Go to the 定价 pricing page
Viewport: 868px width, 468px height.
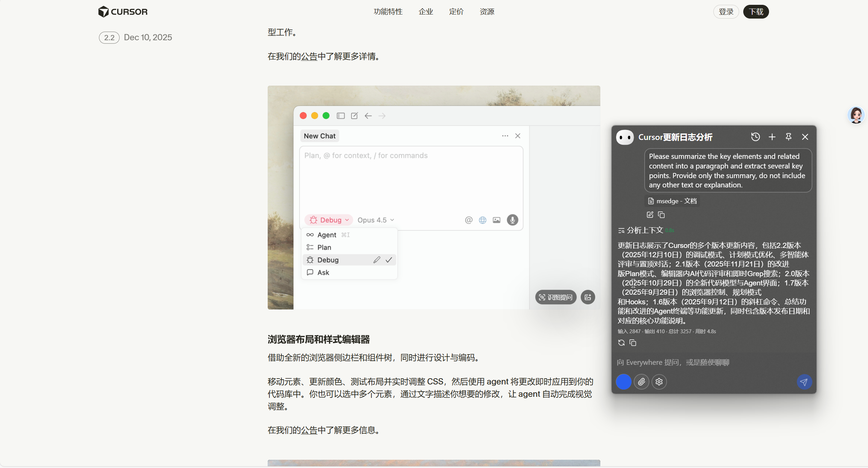456,12
